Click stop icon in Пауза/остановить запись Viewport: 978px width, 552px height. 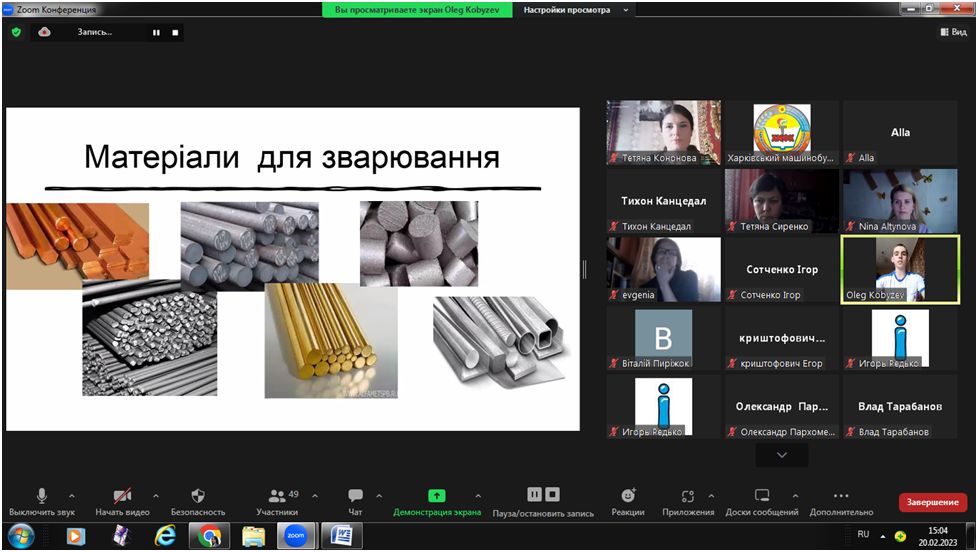(552, 495)
